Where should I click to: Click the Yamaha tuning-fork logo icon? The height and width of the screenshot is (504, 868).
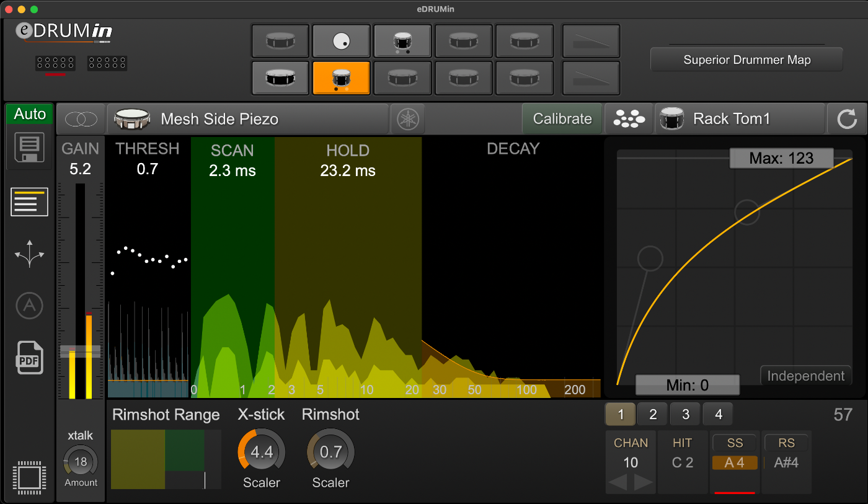click(x=407, y=119)
